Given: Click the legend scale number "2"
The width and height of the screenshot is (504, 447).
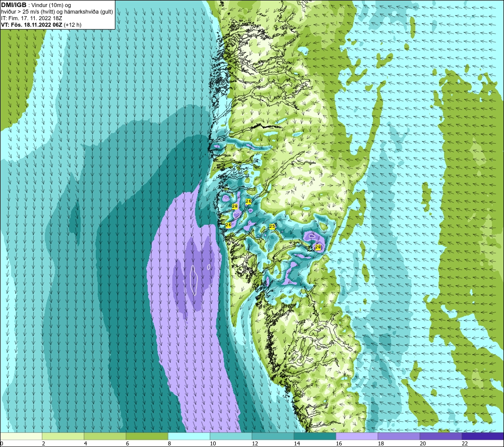Looking at the screenshot, I should point(44,444).
